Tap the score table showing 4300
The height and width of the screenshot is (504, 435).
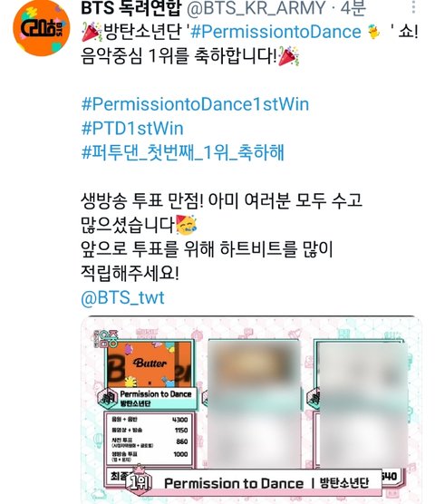pyautogui.click(x=150, y=438)
